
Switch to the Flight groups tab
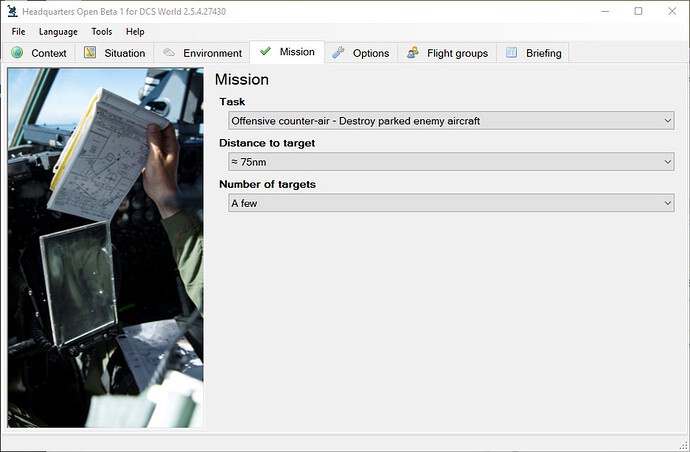click(457, 53)
